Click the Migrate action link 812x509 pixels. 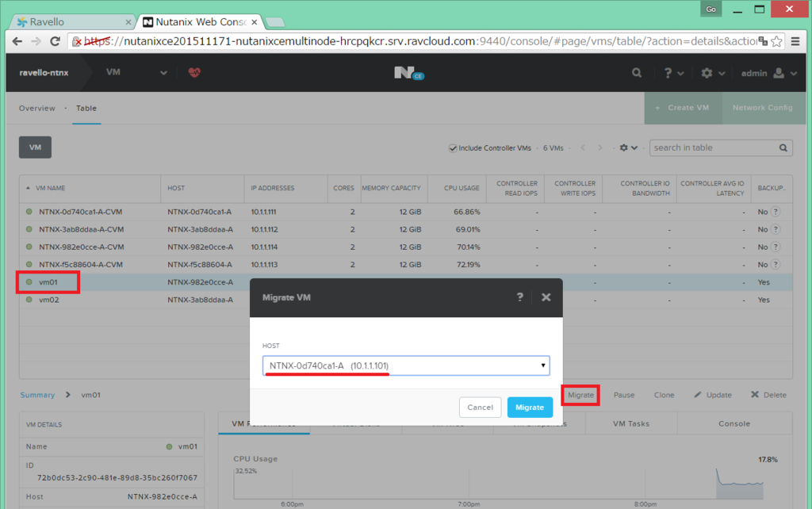580,395
